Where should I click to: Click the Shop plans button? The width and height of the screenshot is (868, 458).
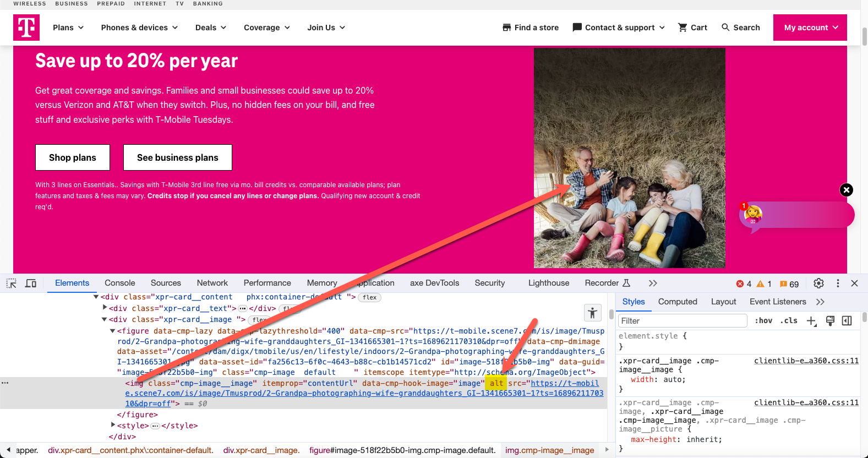(73, 157)
